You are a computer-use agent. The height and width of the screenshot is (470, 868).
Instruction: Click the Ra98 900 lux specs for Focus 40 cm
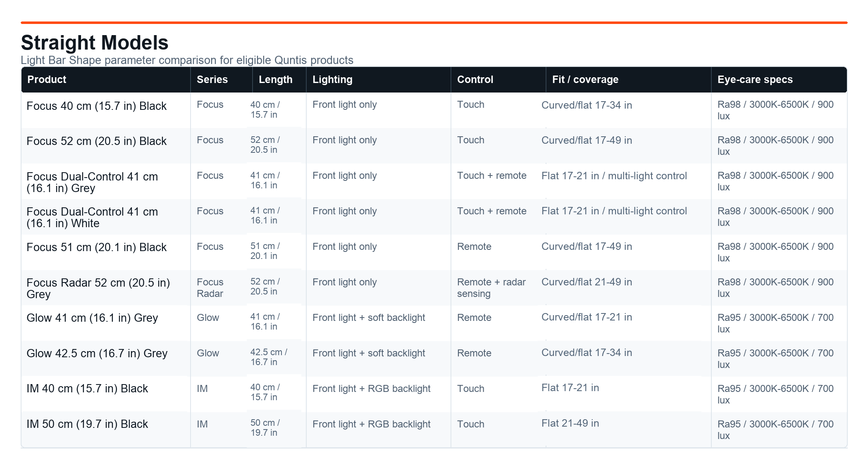point(775,110)
